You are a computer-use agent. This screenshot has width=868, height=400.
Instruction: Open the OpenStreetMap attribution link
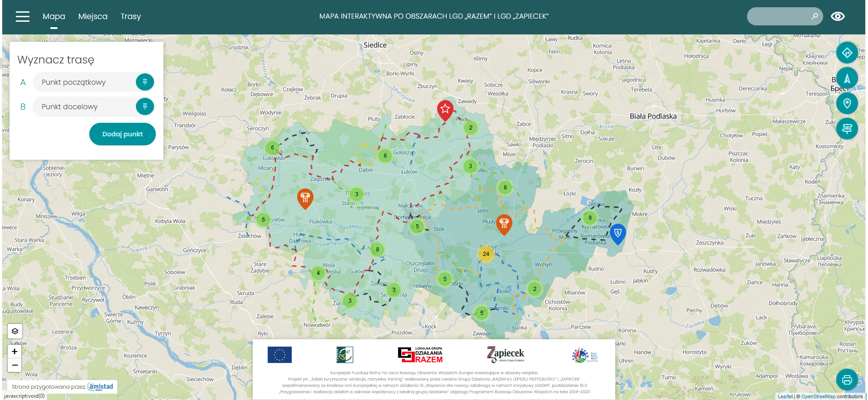click(818, 396)
